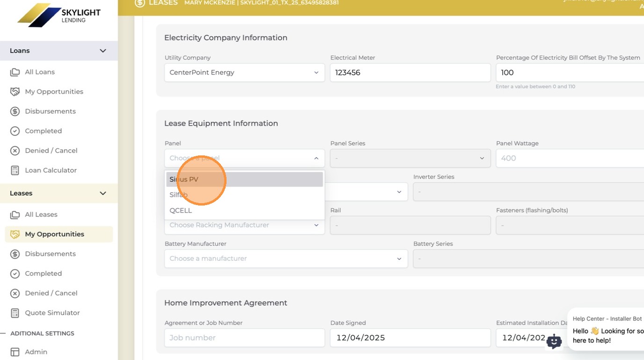Collapse the Loans section chevron
Viewport: 644px width, 360px height.
103,51
